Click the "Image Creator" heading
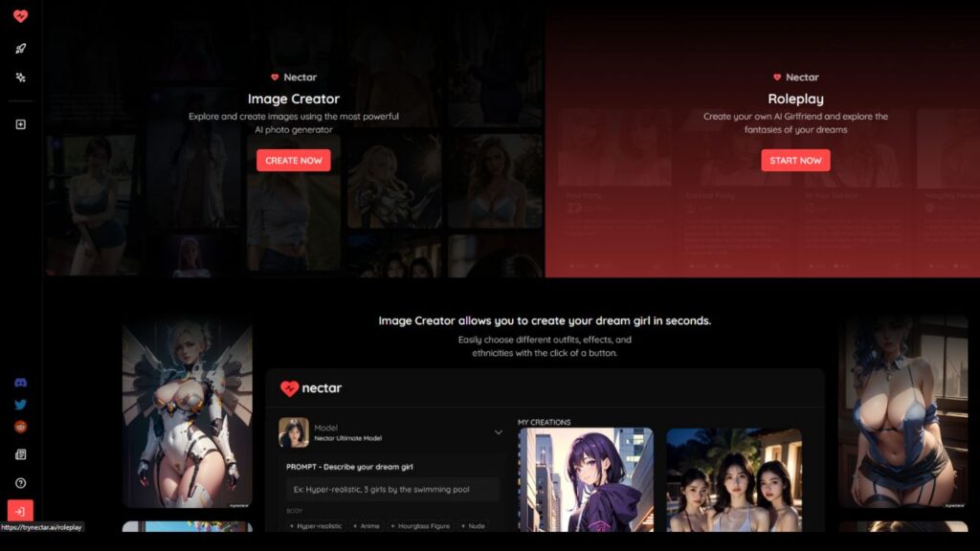Viewport: 980px width, 551px height. (294, 99)
